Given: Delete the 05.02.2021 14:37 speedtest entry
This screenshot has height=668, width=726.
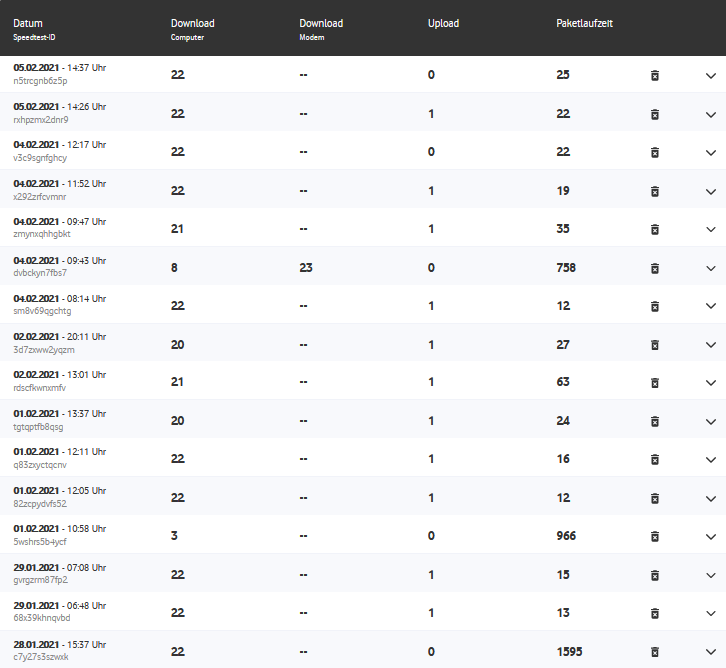Looking at the screenshot, I should pos(655,75).
